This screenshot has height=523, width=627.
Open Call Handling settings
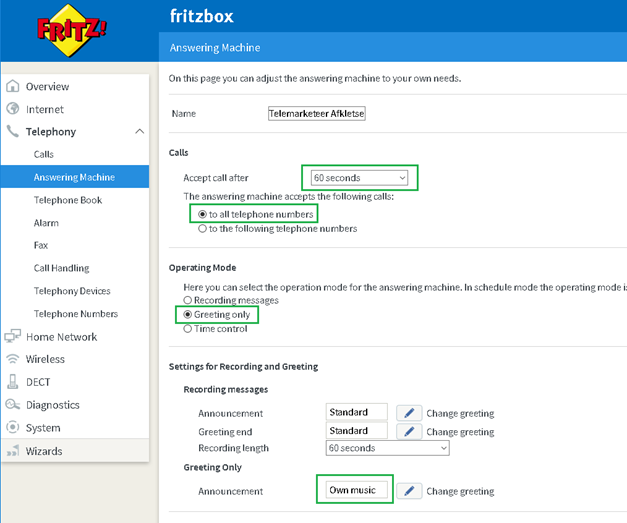[x=61, y=268]
